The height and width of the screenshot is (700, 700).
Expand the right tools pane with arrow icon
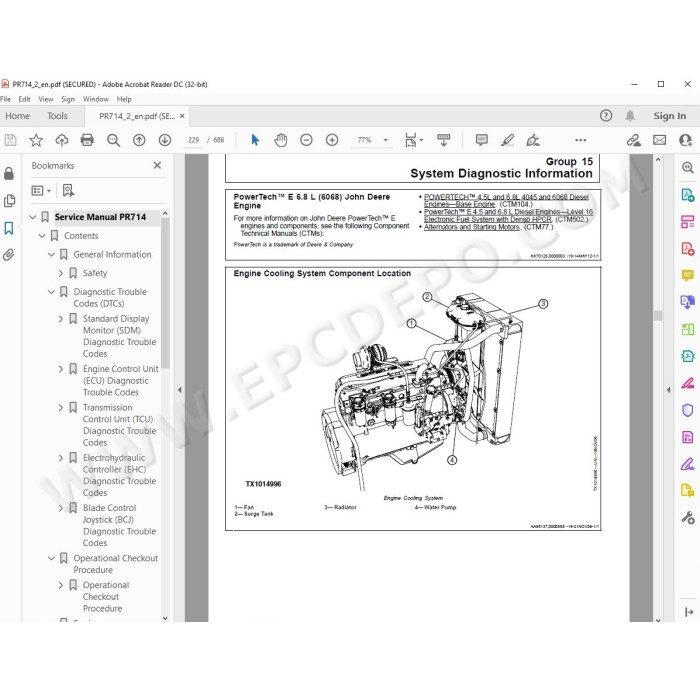tap(688, 612)
